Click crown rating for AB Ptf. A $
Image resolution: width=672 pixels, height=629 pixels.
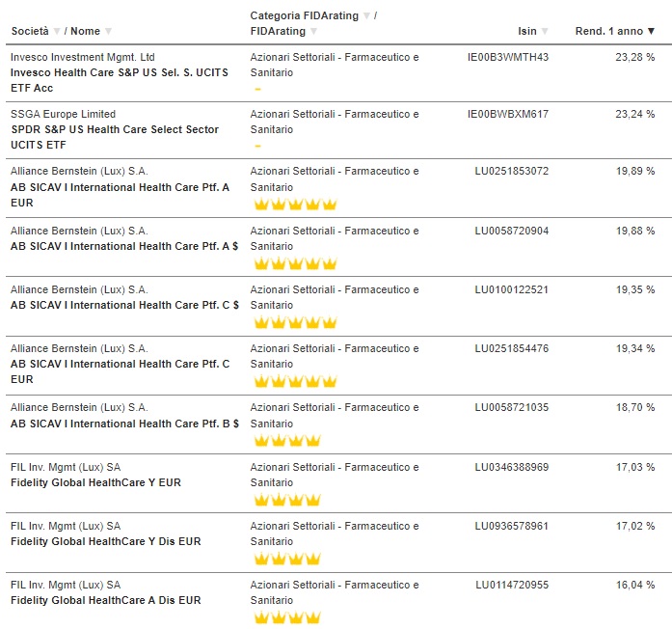click(295, 262)
